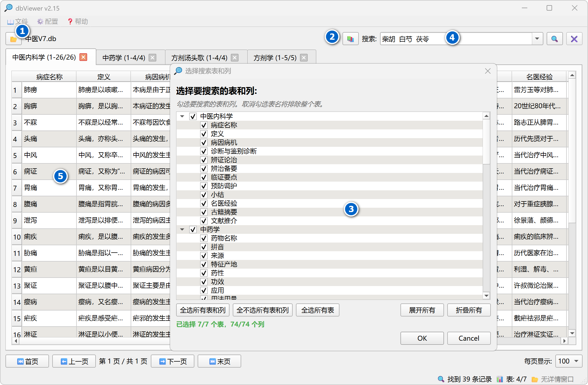The width and height of the screenshot is (588, 385).
Task: Click the table statistics icon showing 表: 4/7
Action: tap(500, 379)
